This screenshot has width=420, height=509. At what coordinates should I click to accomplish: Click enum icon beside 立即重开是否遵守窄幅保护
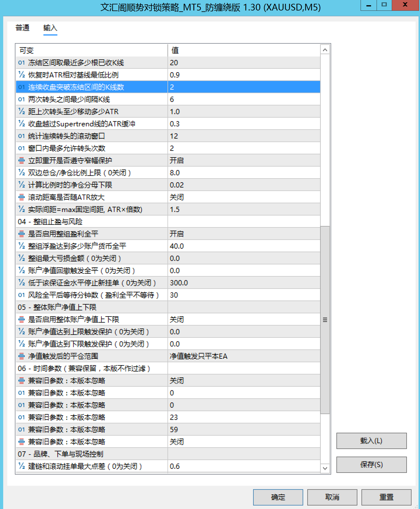click(x=22, y=160)
